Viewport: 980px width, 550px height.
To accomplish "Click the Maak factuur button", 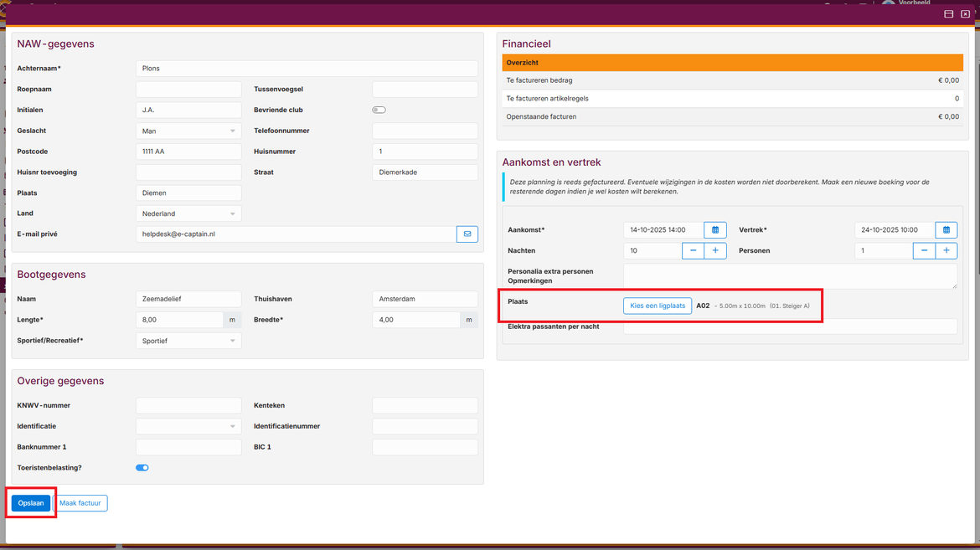I will [x=80, y=503].
